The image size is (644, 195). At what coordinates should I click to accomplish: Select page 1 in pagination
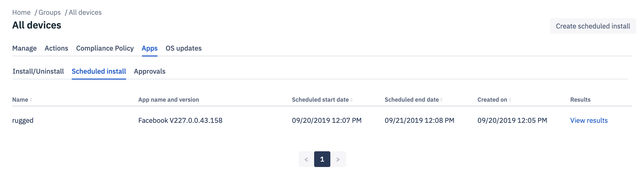(322, 159)
